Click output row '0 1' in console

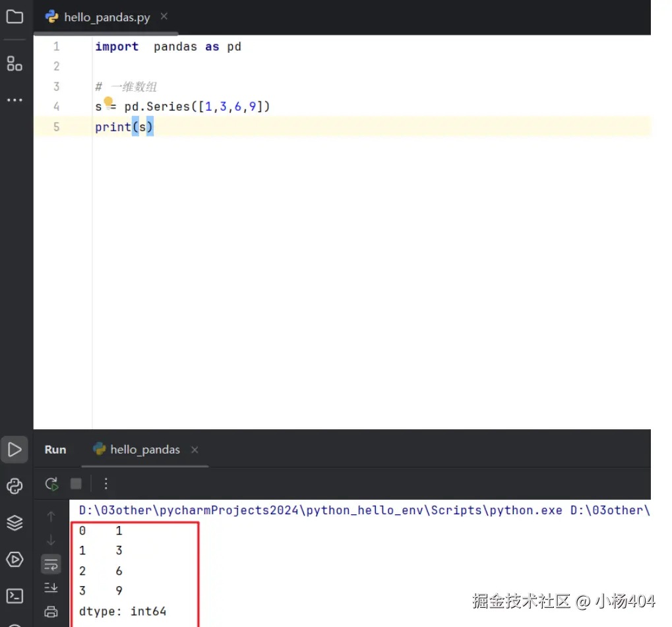point(101,531)
